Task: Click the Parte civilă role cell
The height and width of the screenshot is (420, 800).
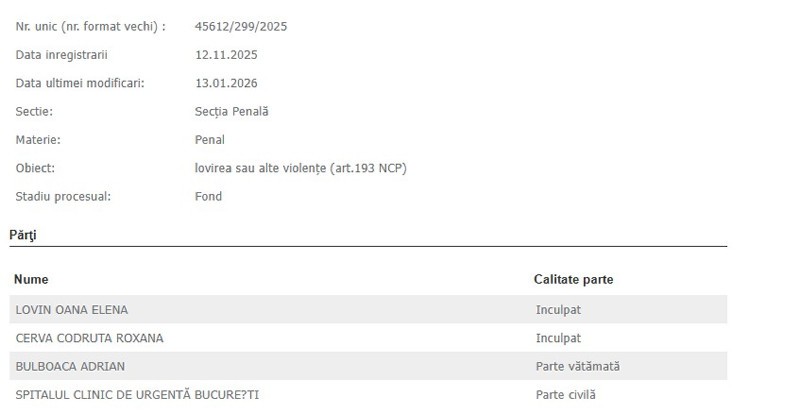Action: point(565,395)
